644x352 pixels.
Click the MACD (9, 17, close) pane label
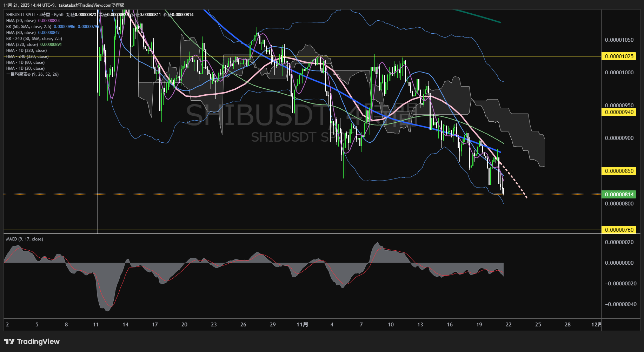25,239
